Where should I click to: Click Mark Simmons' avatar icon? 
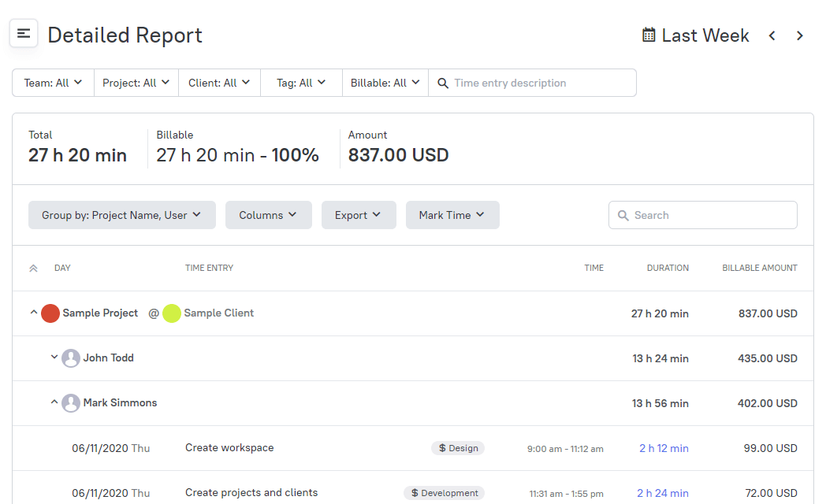point(71,402)
